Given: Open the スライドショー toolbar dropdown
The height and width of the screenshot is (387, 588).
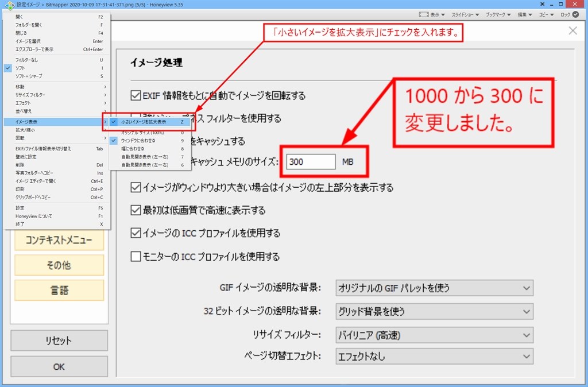Looking at the screenshot, I should point(465,14).
